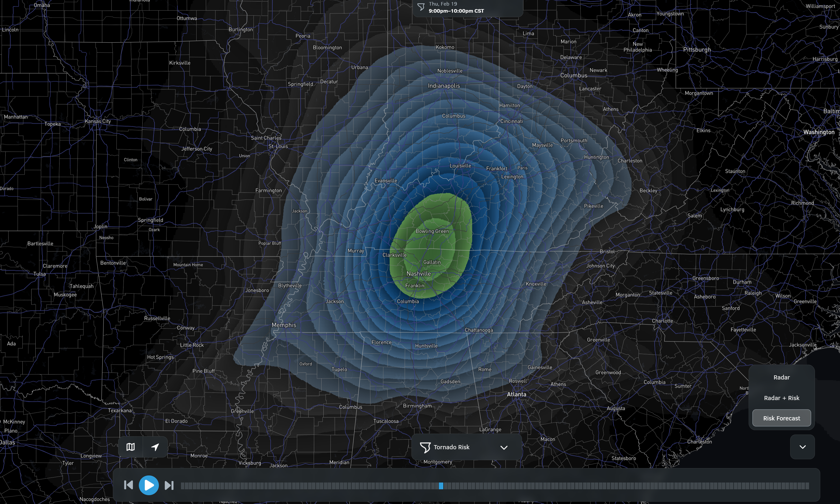
Task: Click the blue current-time marker on timeline
Action: (441, 486)
